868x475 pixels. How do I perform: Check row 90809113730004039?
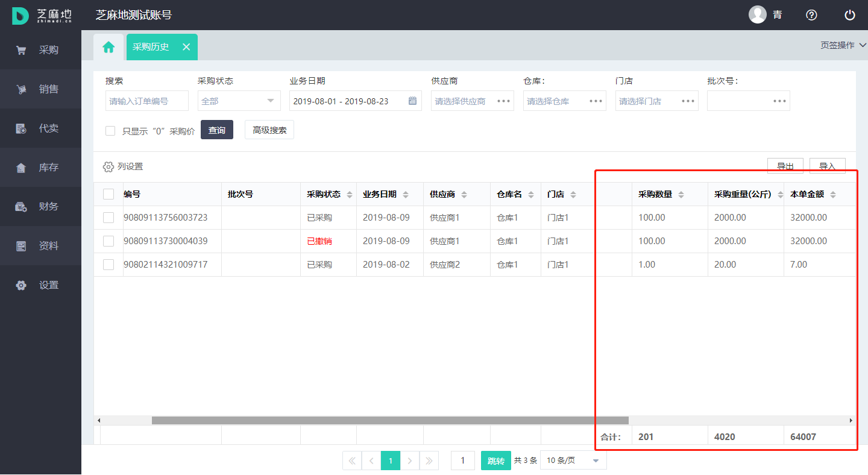pyautogui.click(x=108, y=241)
